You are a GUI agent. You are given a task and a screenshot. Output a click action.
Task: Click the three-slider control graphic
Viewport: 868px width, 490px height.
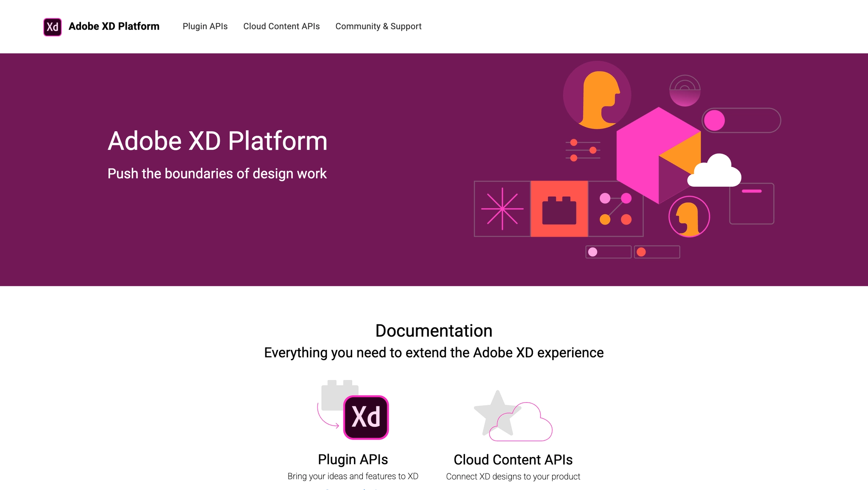[x=583, y=150]
